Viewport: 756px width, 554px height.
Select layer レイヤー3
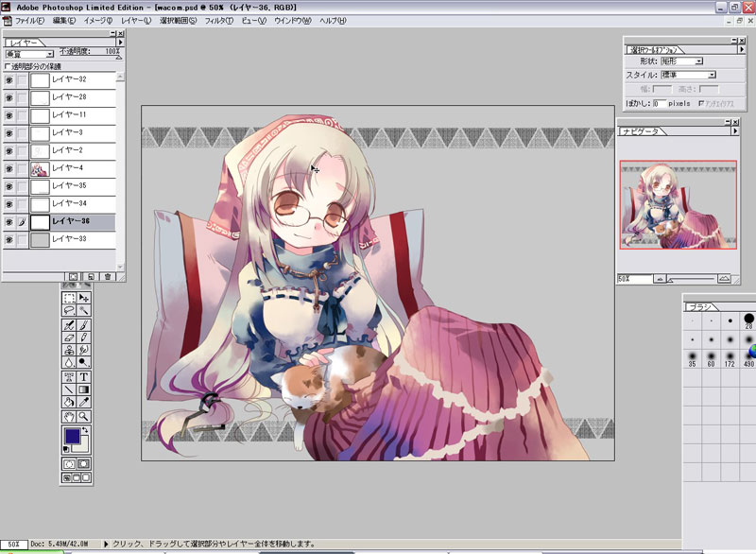click(73, 133)
